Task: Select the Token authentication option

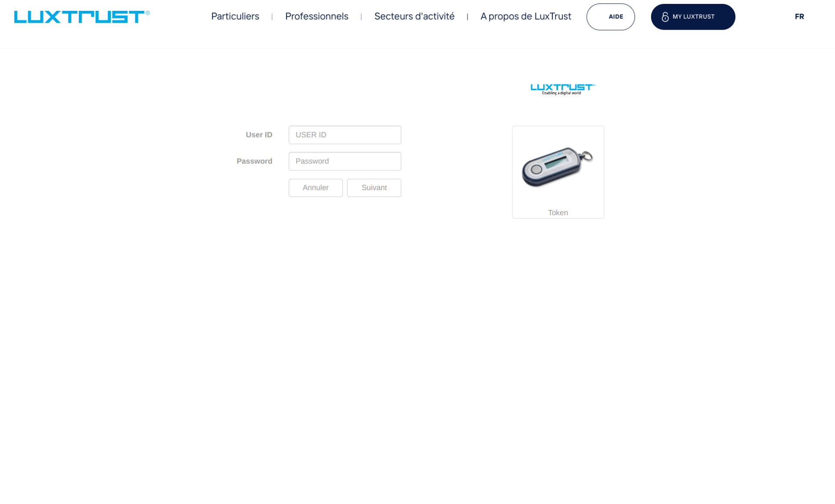Action: pyautogui.click(x=558, y=172)
